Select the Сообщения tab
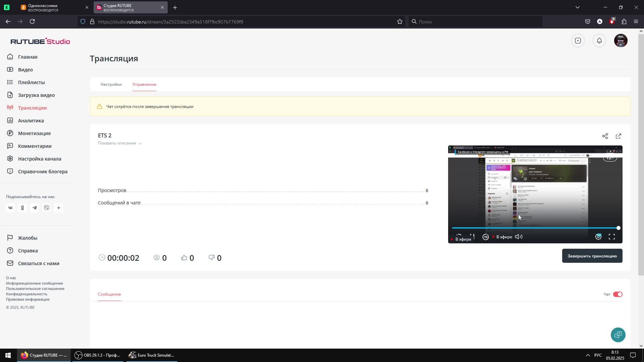 109,294
